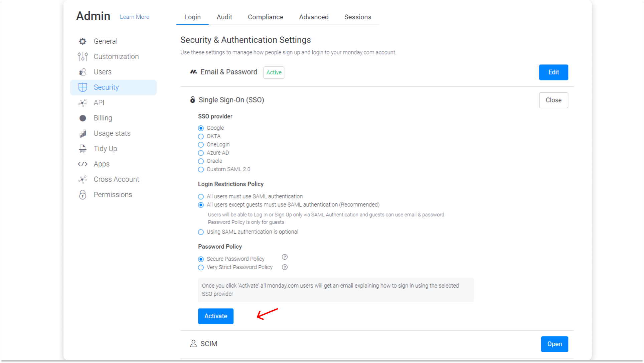The height and width of the screenshot is (363, 644).
Task: Click the Users people icon
Action: [x=83, y=72]
